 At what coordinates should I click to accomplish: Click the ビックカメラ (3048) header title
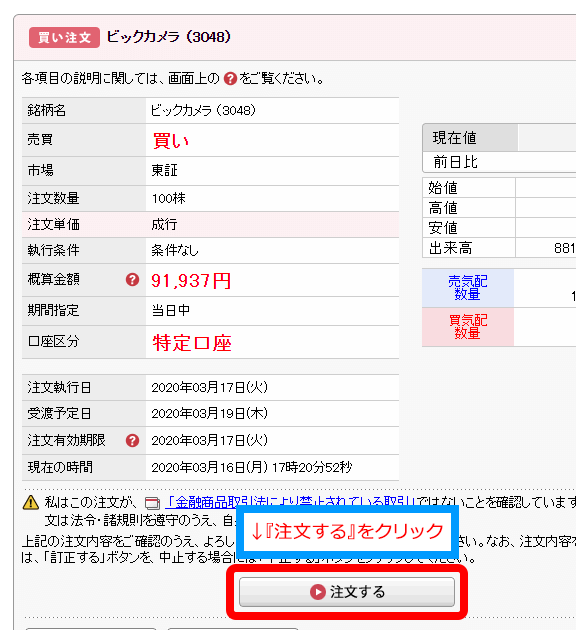(169, 37)
